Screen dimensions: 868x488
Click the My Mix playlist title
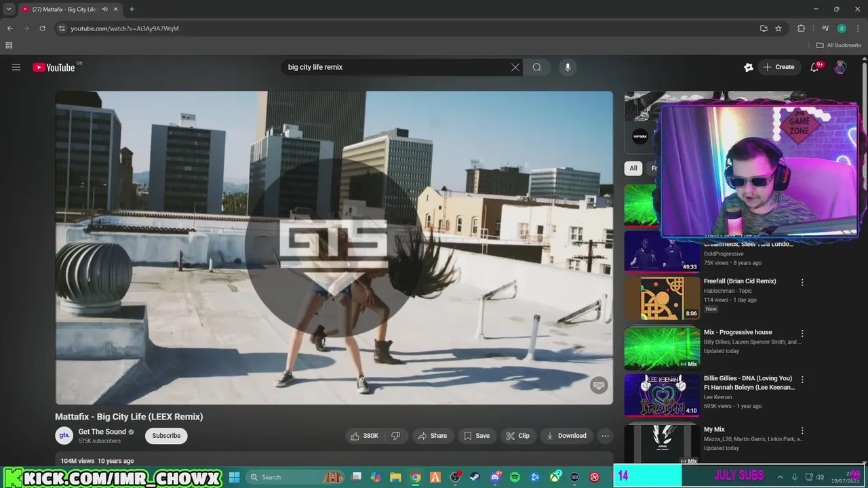click(714, 430)
